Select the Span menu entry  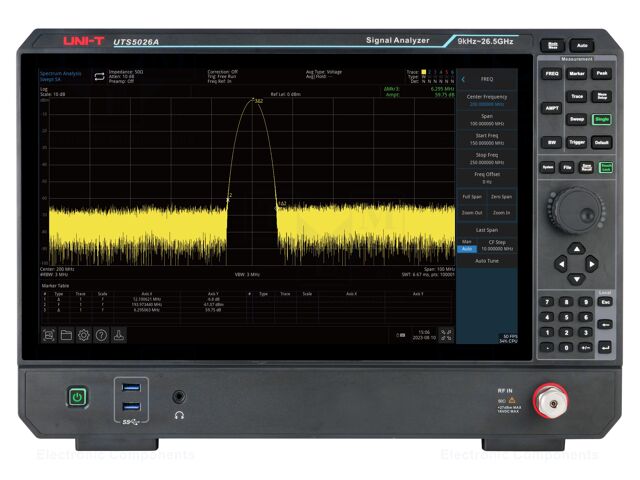pyautogui.click(x=487, y=120)
